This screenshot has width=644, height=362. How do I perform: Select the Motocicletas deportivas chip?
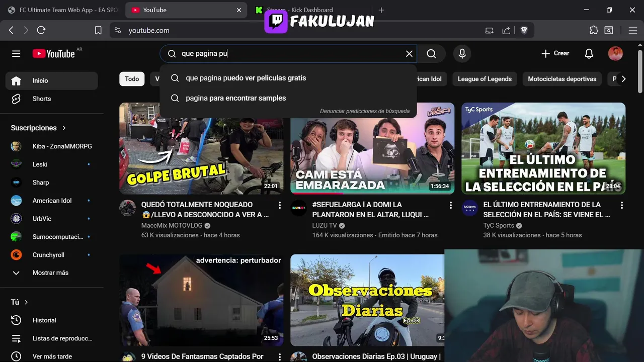562,79
